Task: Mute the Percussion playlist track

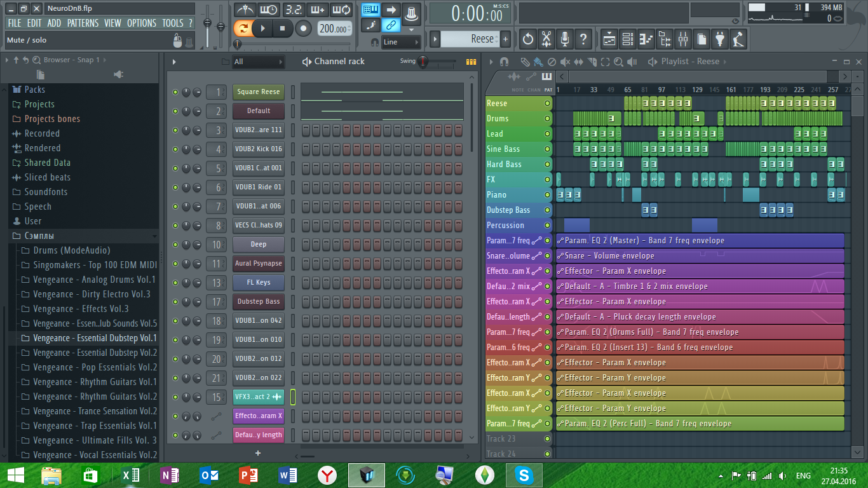Action: tap(547, 226)
